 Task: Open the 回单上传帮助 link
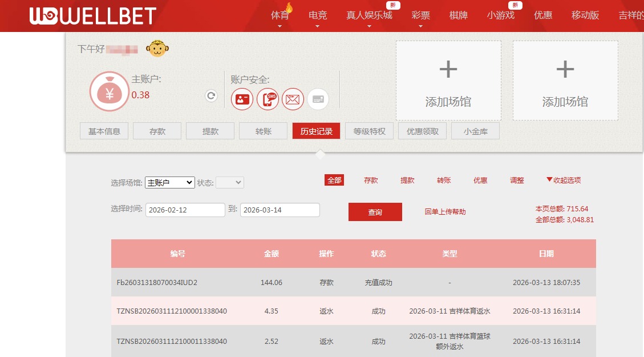(x=444, y=211)
